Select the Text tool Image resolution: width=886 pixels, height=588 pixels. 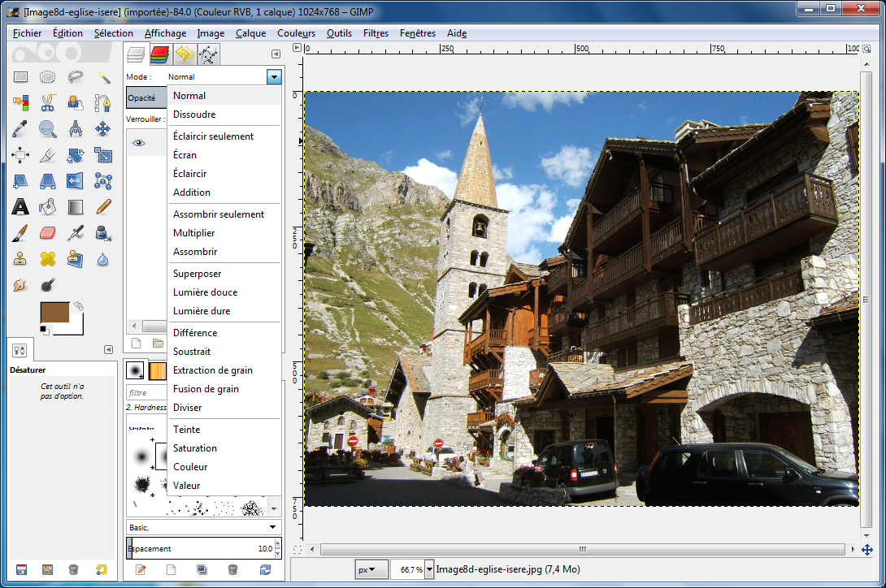tap(20, 207)
